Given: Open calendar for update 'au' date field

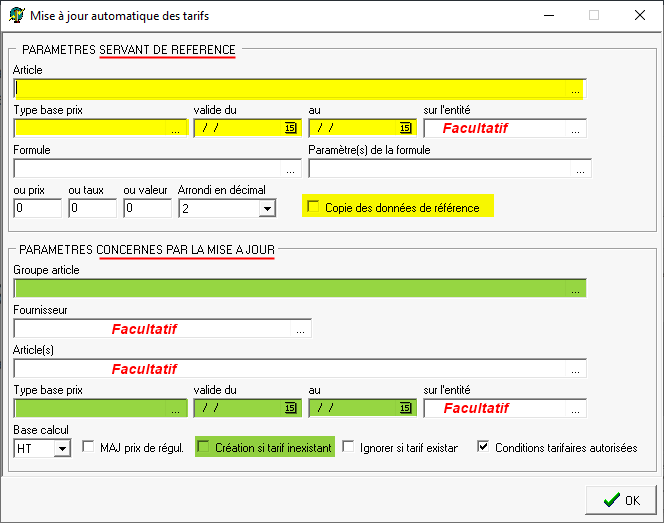Looking at the screenshot, I should point(405,408).
